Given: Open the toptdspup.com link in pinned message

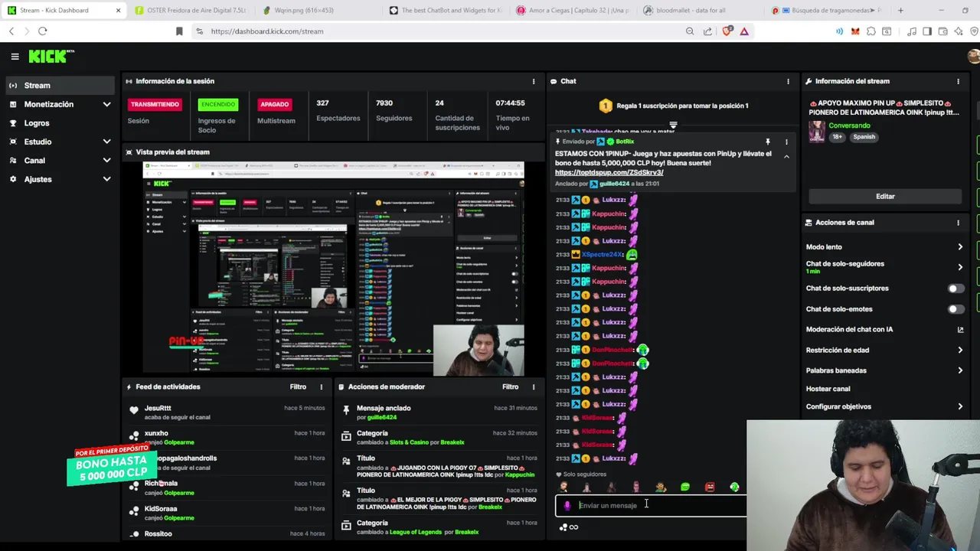Looking at the screenshot, I should pos(609,173).
